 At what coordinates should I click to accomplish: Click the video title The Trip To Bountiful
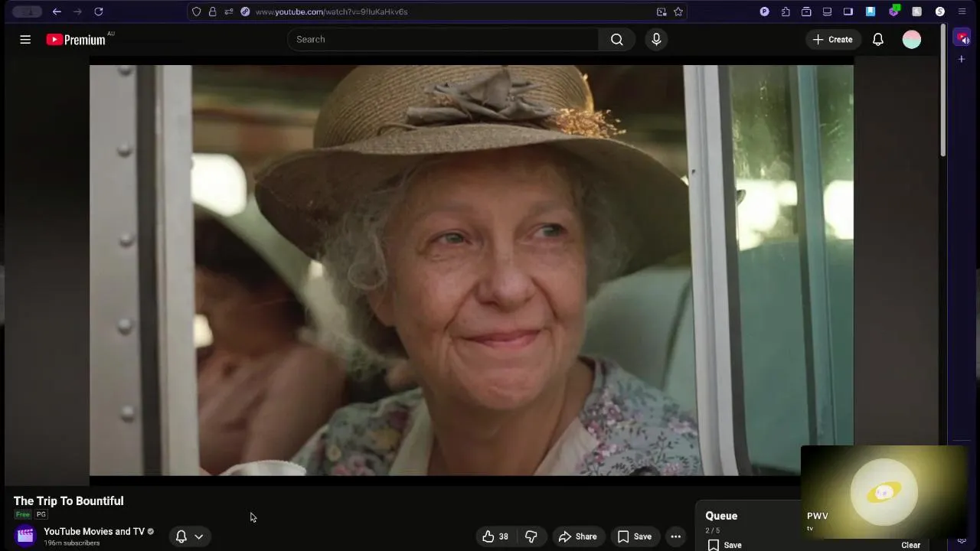pos(69,500)
